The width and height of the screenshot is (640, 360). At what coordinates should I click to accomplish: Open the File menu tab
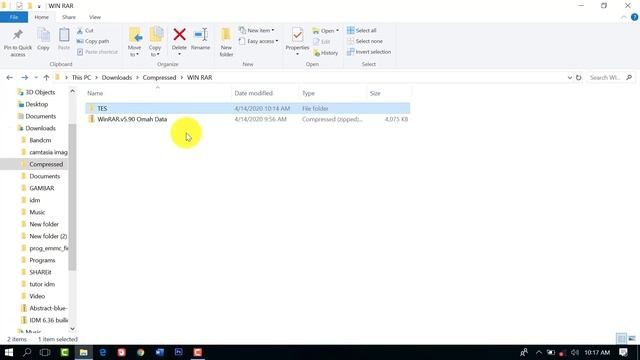point(14,17)
